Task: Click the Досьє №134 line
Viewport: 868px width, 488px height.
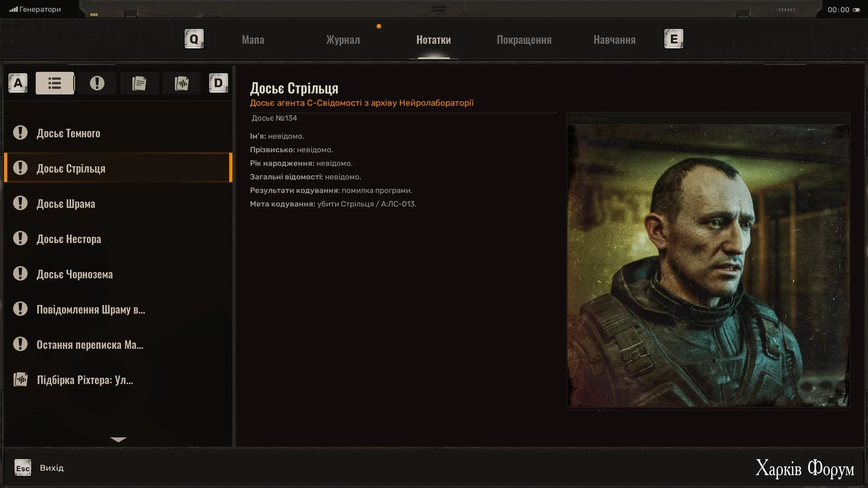Action: [274, 118]
